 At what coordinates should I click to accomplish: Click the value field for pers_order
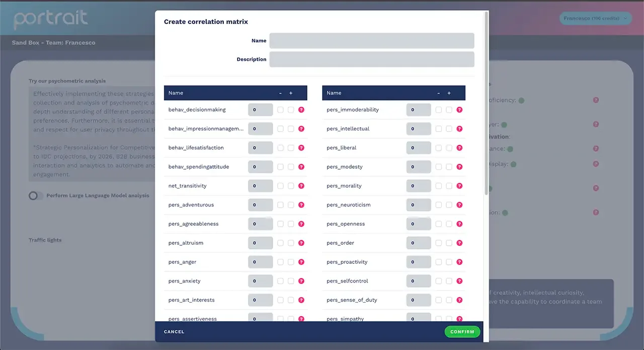click(419, 243)
